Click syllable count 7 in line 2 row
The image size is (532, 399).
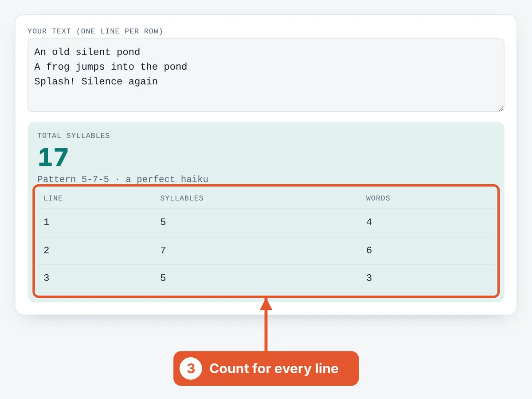(163, 250)
